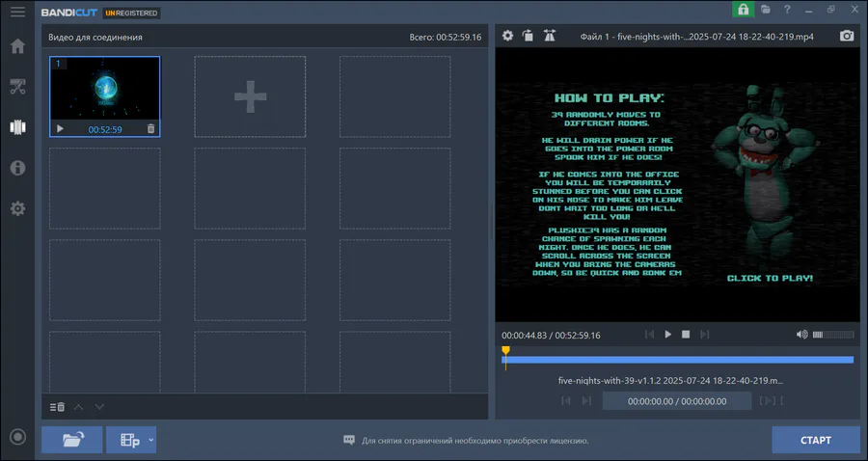This screenshot has height=461, width=868.
Task: Move selected clip down
Action: [99, 407]
